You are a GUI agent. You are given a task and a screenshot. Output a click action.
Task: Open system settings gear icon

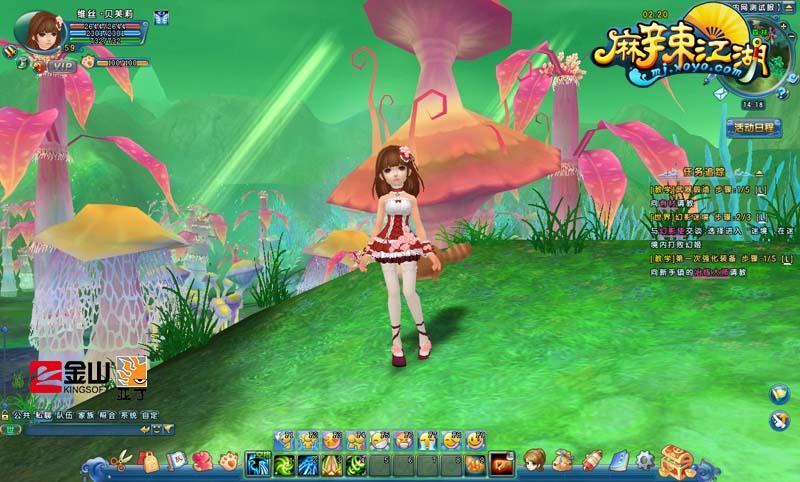point(645,461)
